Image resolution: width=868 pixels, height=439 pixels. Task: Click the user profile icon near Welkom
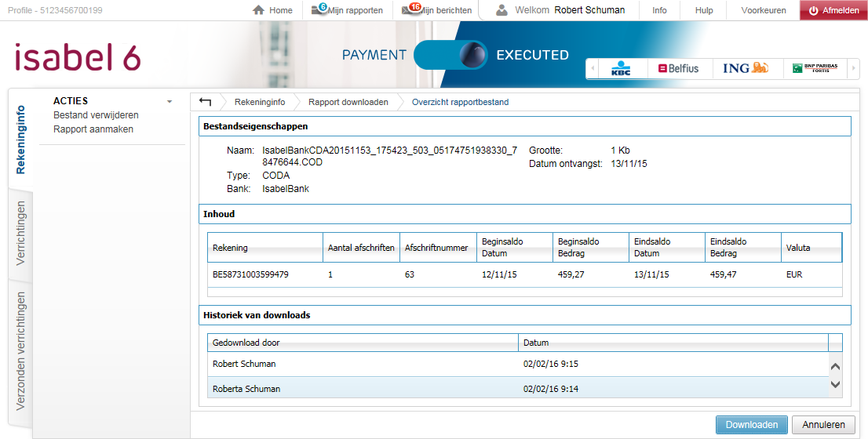[502, 10]
